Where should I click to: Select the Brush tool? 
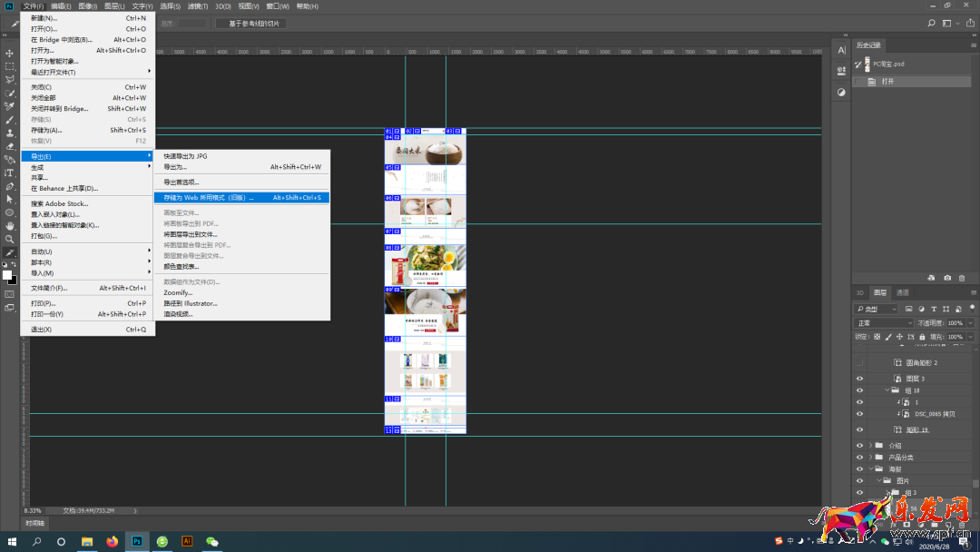tap(10, 119)
